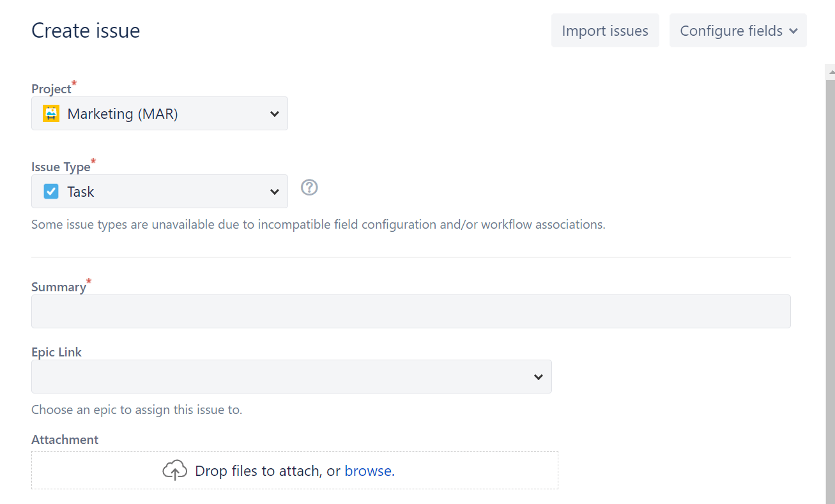Screen dimensions: 835x504
Task: Click the vertical scrollbar of the dialog
Action: point(830,287)
